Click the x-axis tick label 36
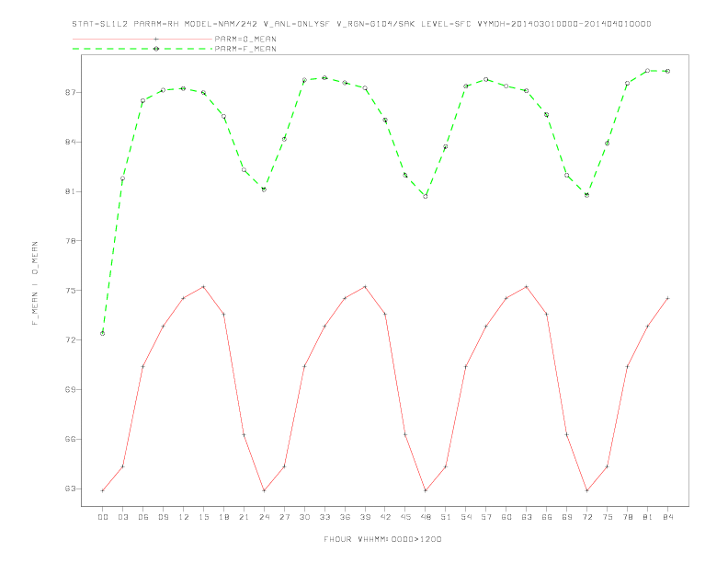This screenshot has width=728, height=563. pos(345,517)
